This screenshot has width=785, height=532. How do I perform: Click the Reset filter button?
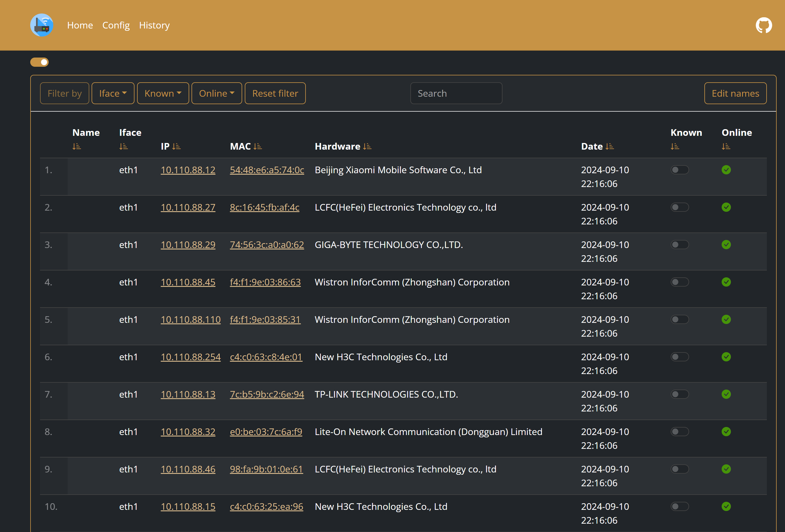tap(275, 94)
